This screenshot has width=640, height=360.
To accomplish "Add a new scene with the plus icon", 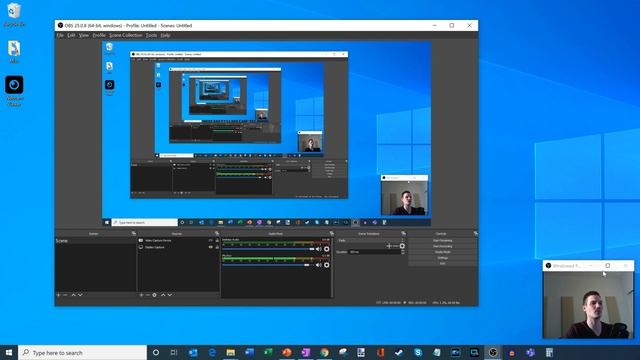I will click(x=58, y=295).
